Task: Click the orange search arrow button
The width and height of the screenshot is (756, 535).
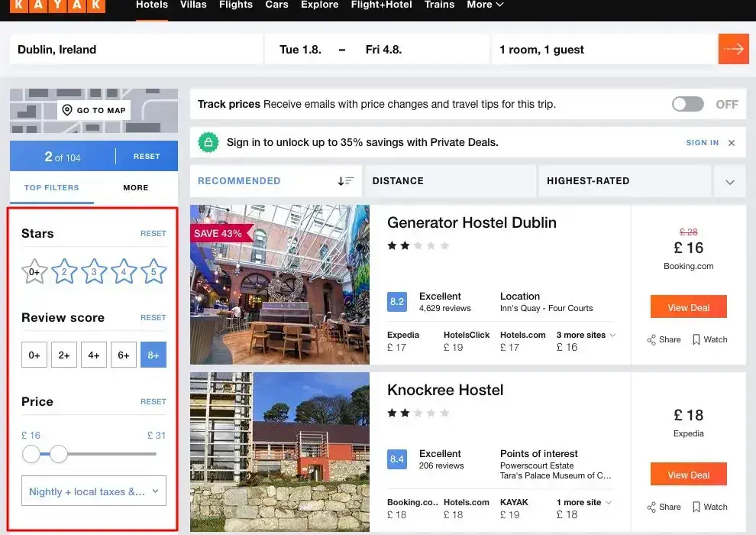Action: click(733, 49)
